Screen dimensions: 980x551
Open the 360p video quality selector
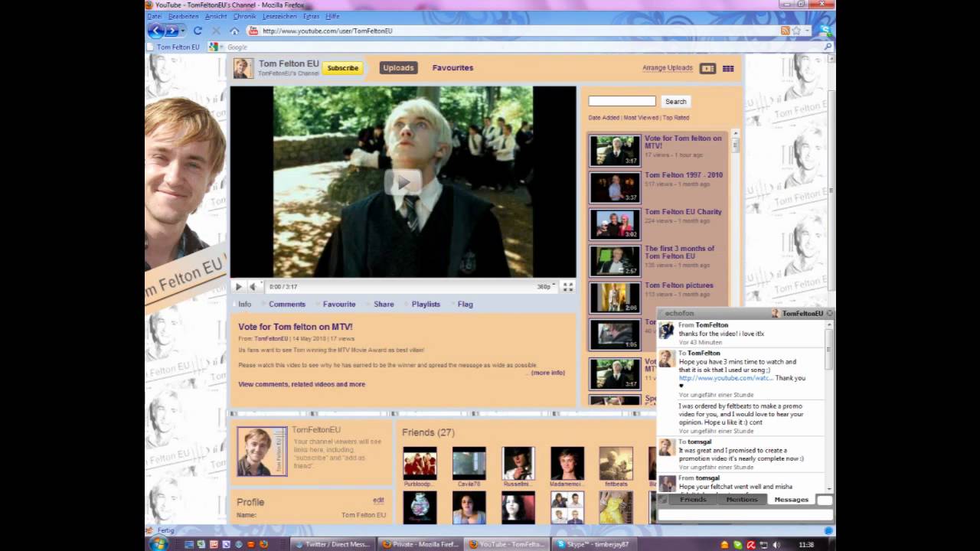coord(545,287)
